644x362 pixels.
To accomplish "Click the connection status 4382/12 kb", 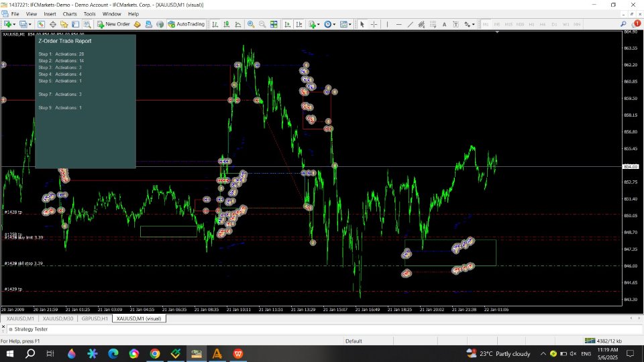I will (603, 341).
